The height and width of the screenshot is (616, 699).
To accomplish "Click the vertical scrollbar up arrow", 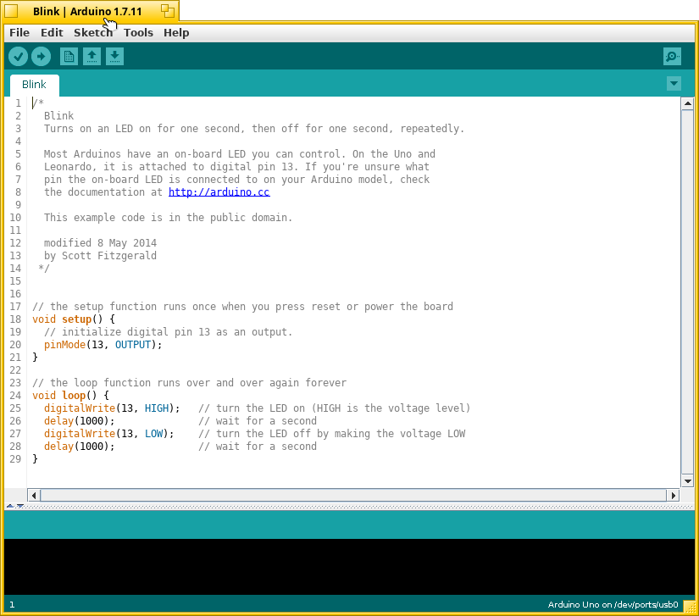I will coord(687,103).
